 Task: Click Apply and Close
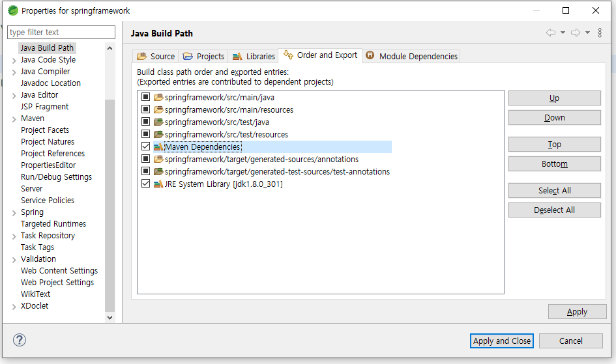tap(502, 341)
